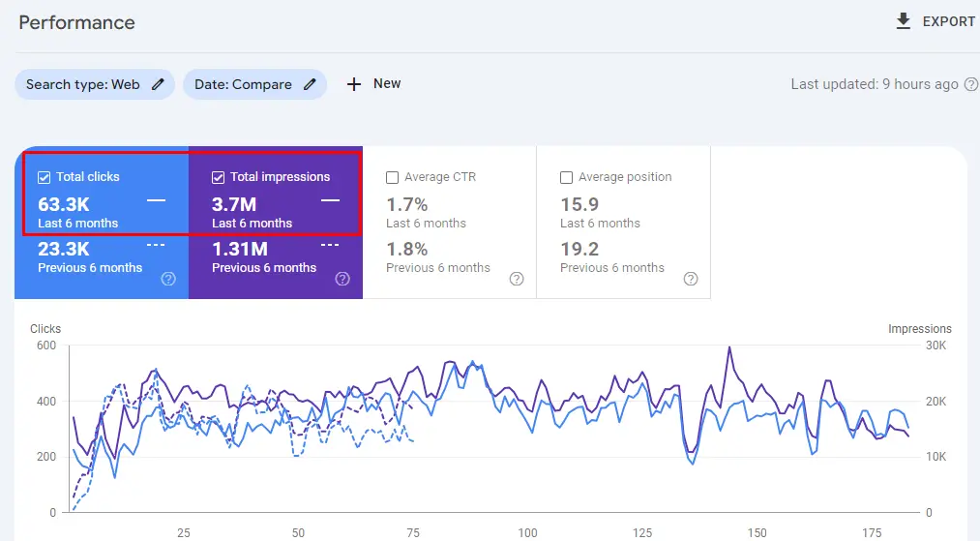Click help icon on Average CTR card
The image size is (980, 541).
[x=517, y=279]
